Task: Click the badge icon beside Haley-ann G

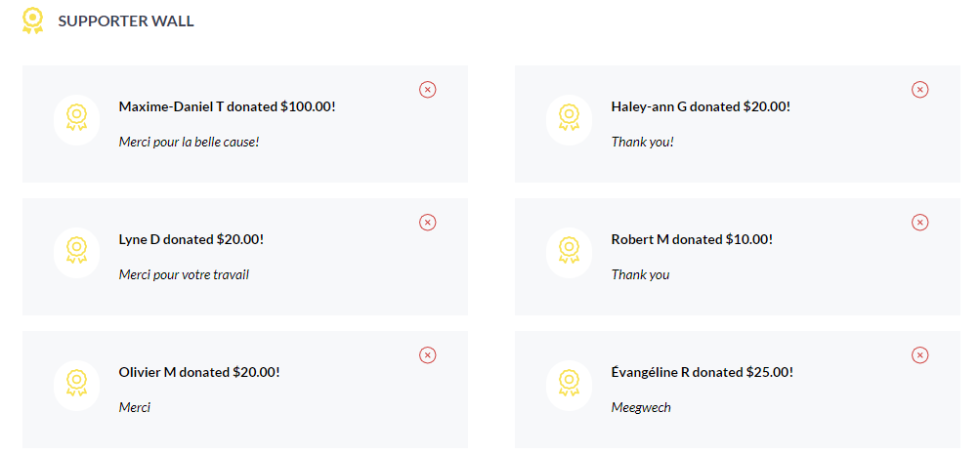Action: click(x=570, y=119)
